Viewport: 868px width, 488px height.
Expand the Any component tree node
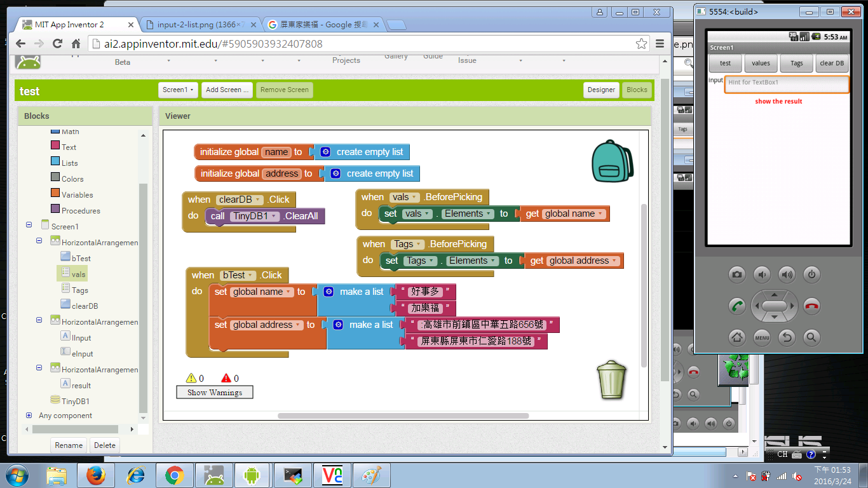(29, 416)
